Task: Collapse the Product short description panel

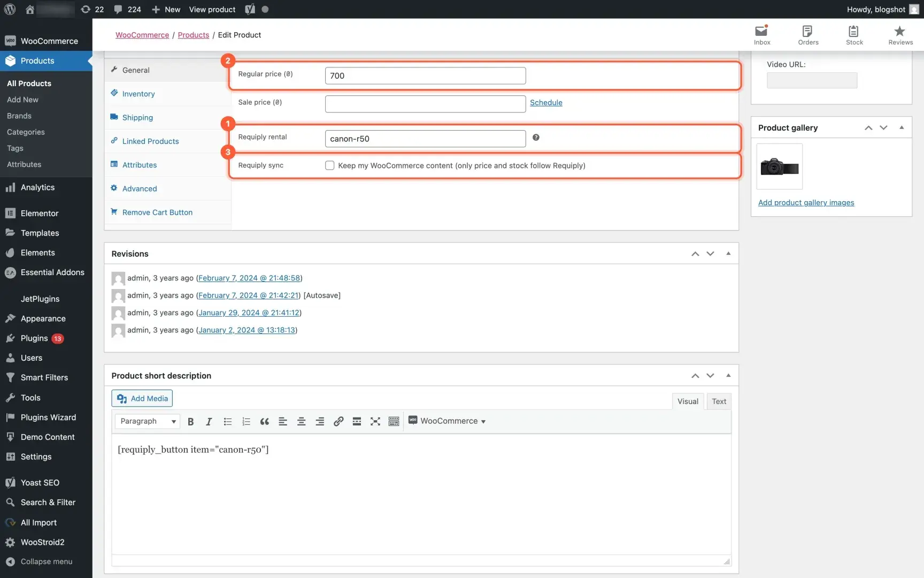Action: click(x=728, y=376)
